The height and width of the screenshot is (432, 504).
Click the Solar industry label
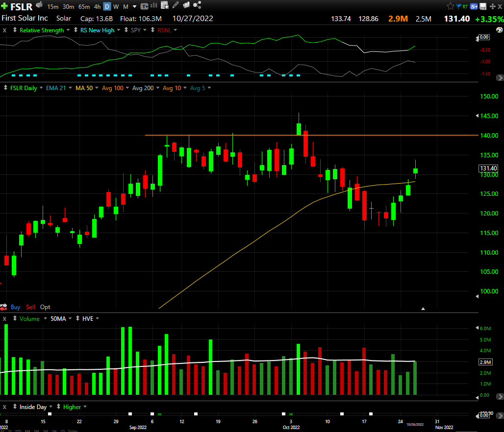[64, 18]
